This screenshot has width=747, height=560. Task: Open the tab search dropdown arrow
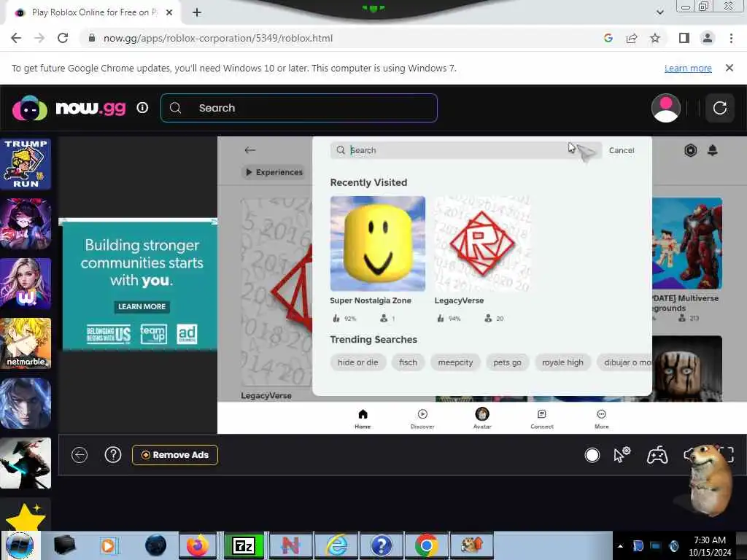pos(659,12)
